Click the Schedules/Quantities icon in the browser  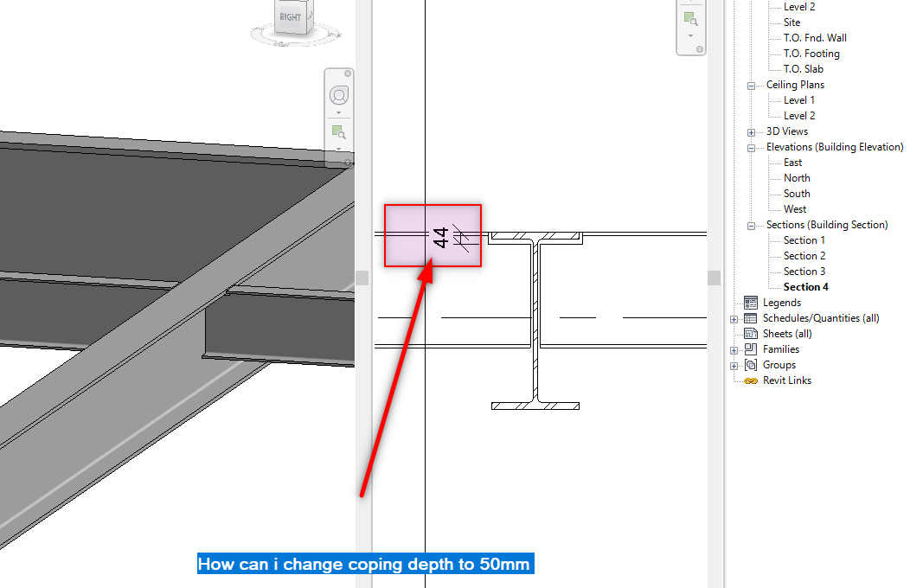click(751, 318)
